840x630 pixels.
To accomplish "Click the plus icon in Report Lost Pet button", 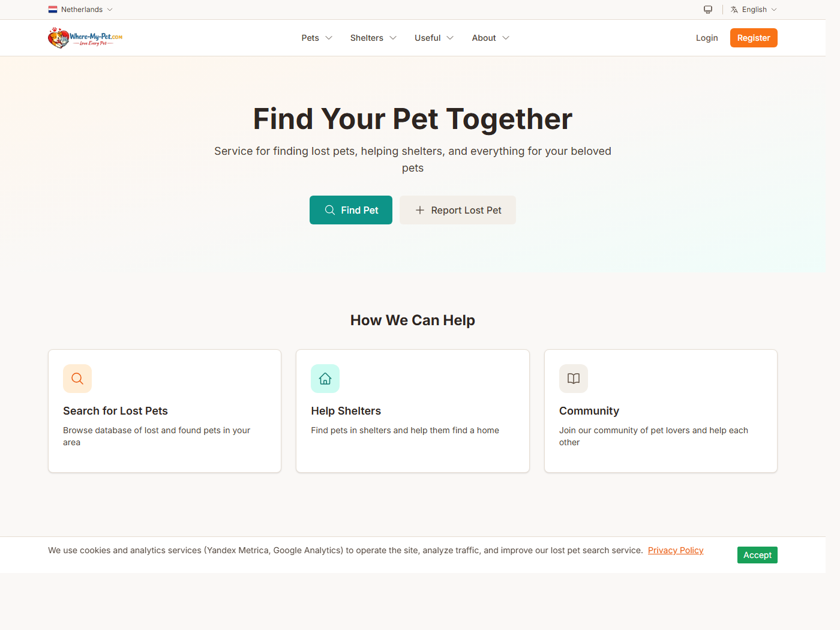I will click(x=419, y=210).
